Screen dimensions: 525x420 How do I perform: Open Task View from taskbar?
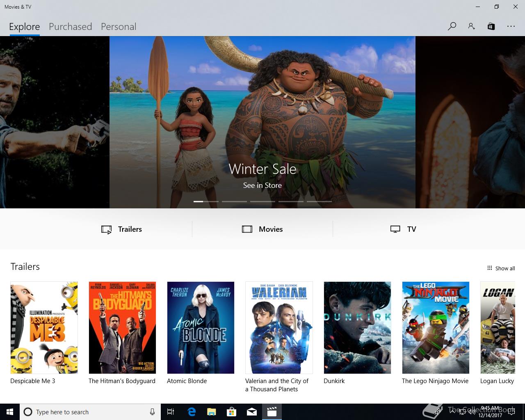(x=171, y=412)
